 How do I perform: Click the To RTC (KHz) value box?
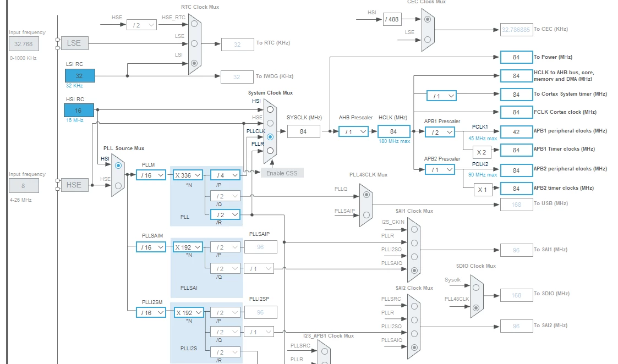click(238, 45)
